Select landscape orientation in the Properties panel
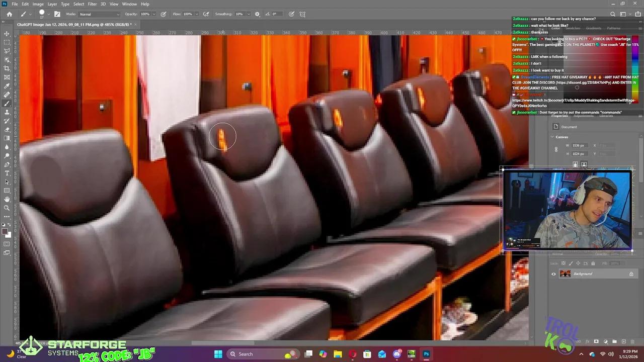Image resolution: width=644 pixels, height=362 pixels. pyautogui.click(x=584, y=163)
